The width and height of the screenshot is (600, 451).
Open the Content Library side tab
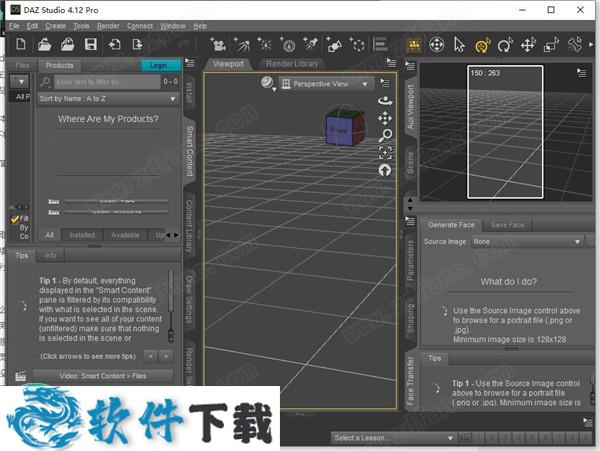coord(189,226)
